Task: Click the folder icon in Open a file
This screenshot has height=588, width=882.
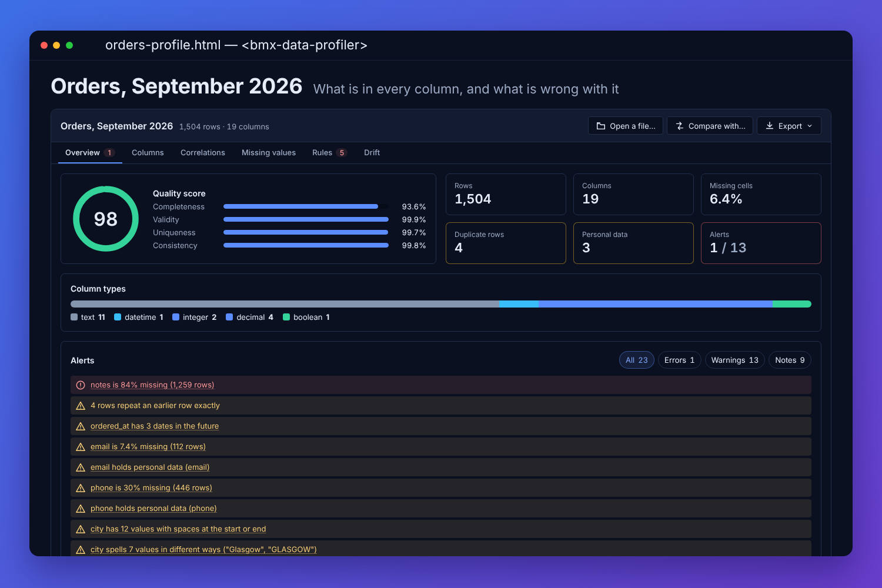Action: 601,126
